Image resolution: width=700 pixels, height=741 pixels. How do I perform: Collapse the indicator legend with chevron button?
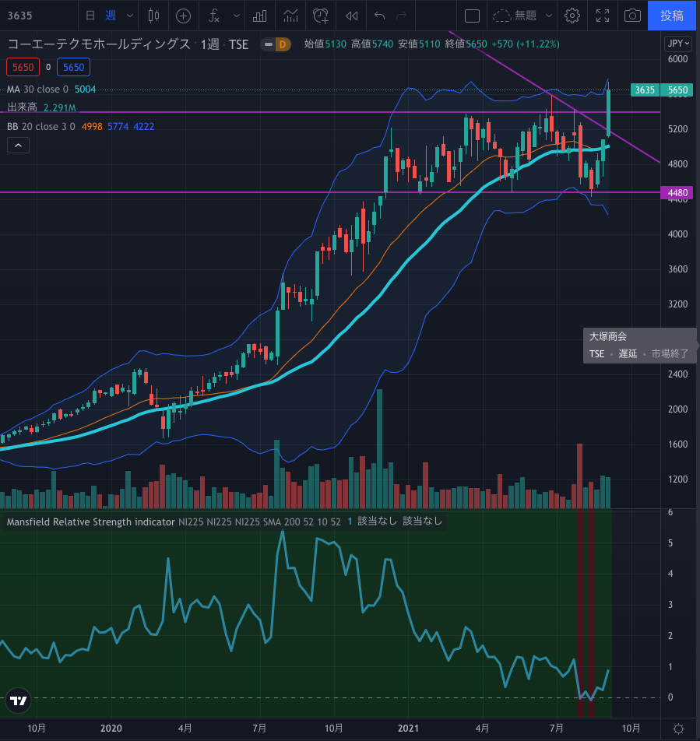(18, 145)
